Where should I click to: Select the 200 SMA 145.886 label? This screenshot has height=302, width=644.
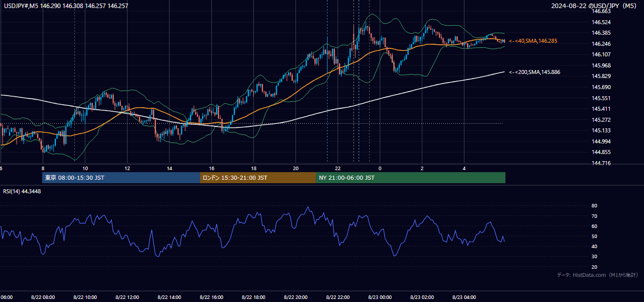pos(535,72)
